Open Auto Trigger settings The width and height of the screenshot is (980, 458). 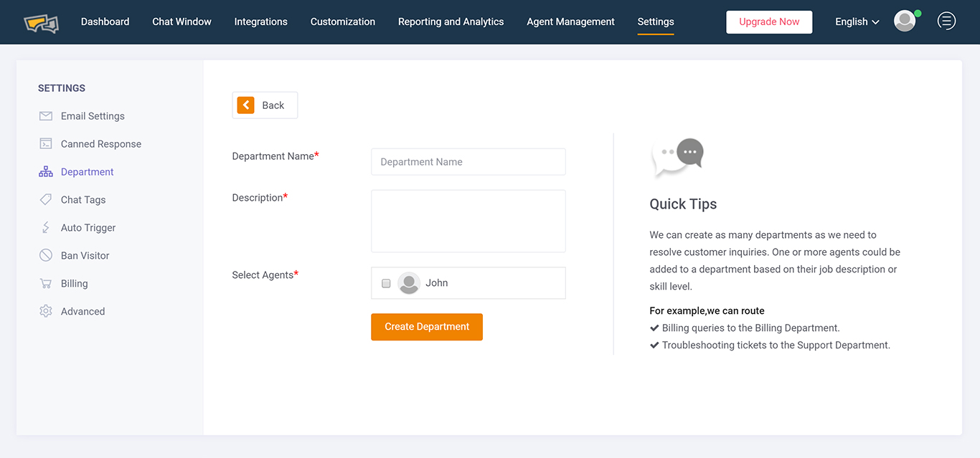[x=88, y=228]
